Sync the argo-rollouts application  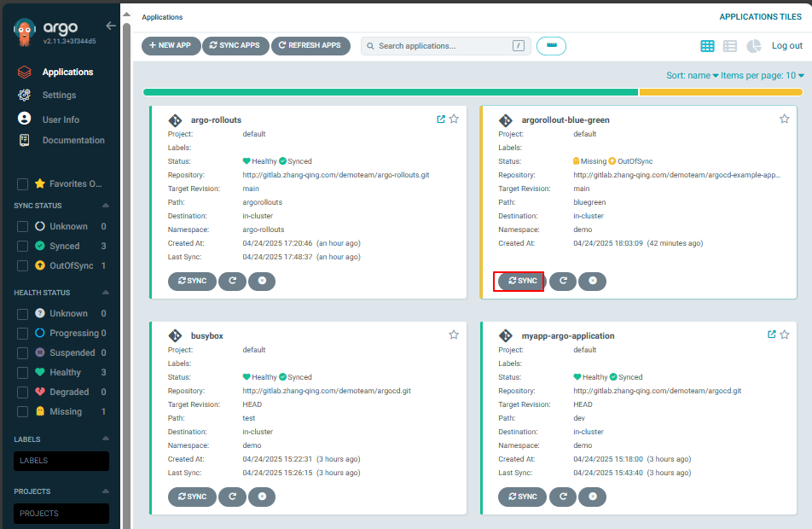(192, 281)
